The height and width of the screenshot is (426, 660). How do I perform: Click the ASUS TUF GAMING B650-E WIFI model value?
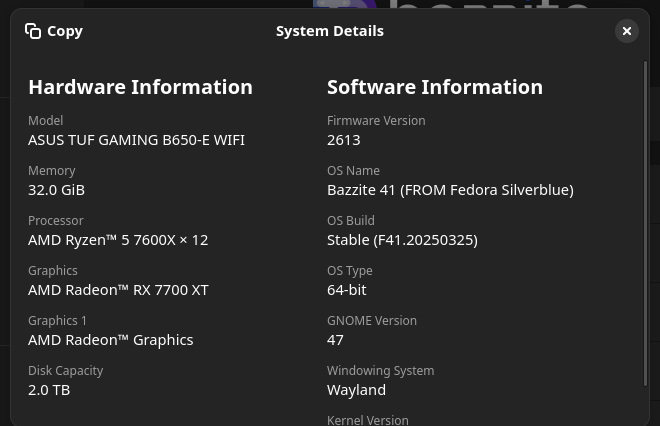tap(136, 140)
